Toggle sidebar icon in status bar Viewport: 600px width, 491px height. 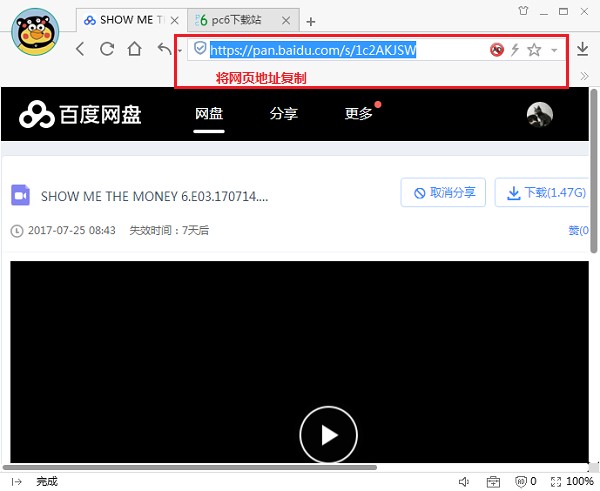click(16, 481)
